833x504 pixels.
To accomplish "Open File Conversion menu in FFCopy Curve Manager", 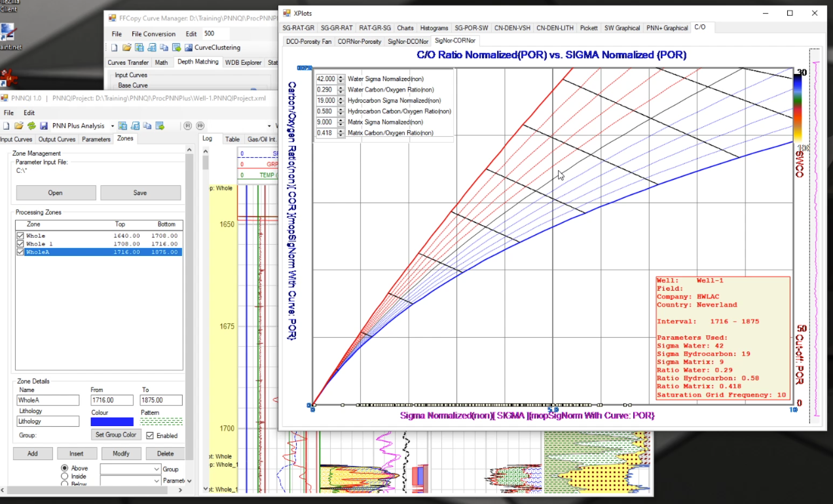I will [153, 34].
